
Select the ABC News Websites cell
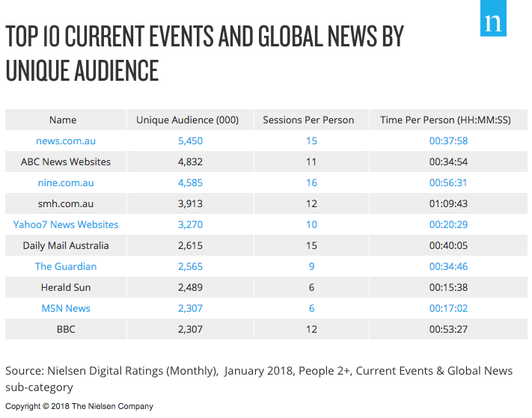pos(66,162)
